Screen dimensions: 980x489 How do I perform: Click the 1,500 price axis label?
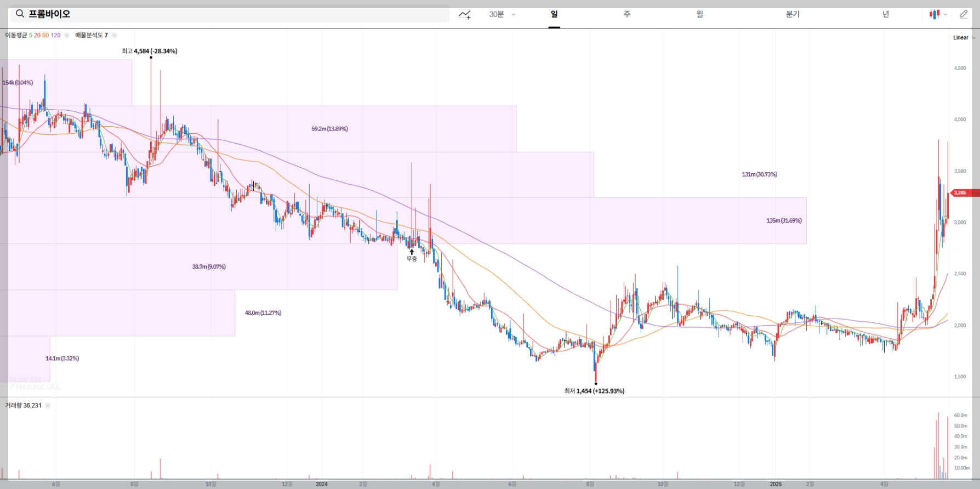point(960,377)
